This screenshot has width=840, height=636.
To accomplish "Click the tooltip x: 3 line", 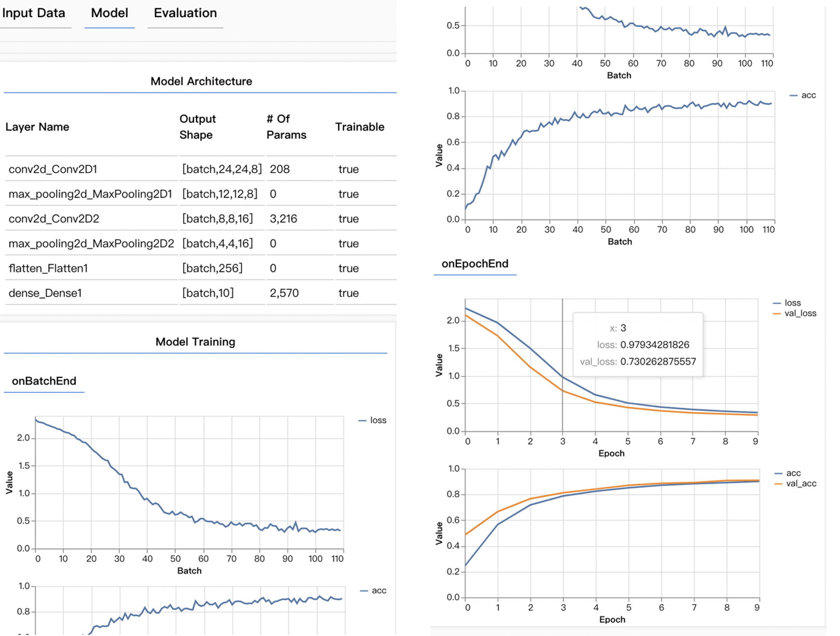I will coord(618,328).
